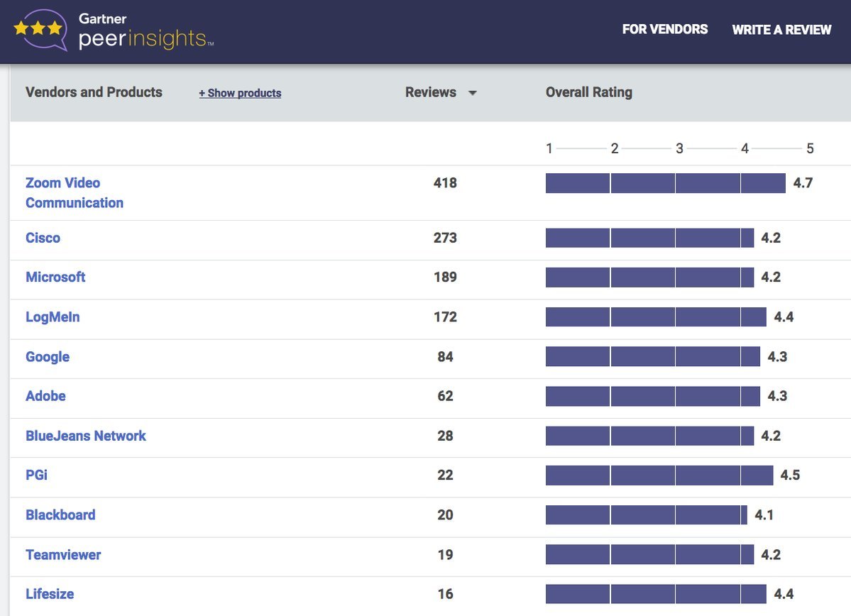This screenshot has height=616, width=851.
Task: Click the 189 review count for Microsoft
Action: click(445, 277)
